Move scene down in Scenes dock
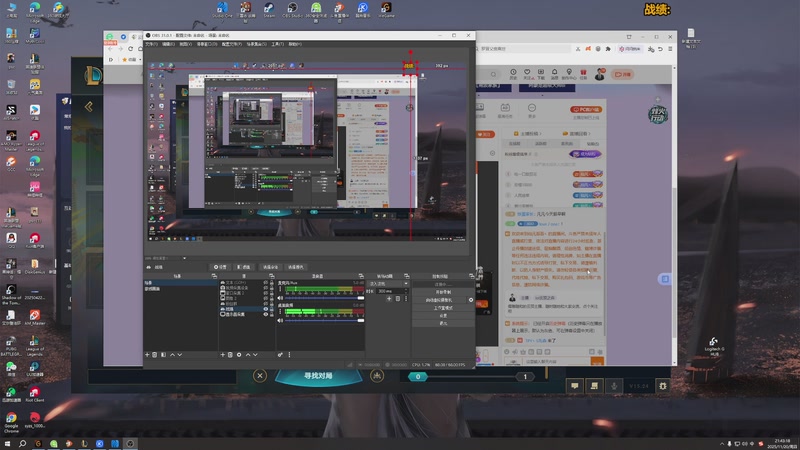 [x=180, y=355]
